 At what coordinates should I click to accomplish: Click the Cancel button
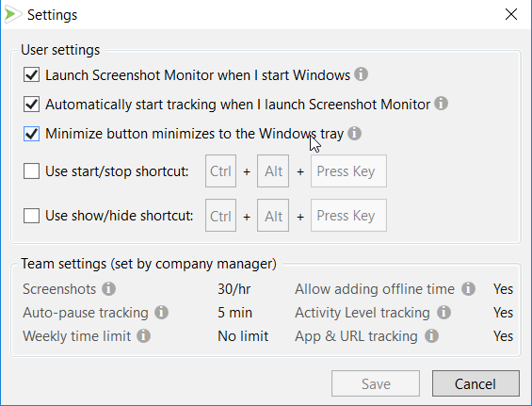476,383
